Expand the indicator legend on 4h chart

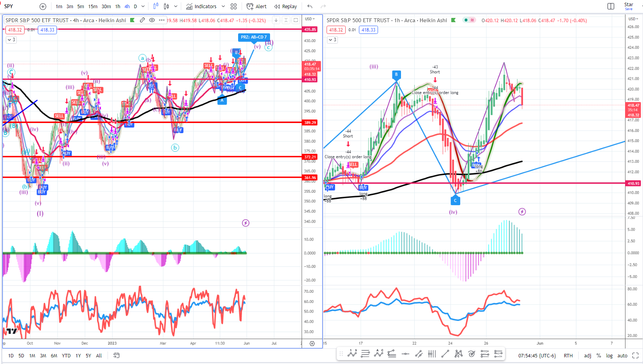coord(11,40)
